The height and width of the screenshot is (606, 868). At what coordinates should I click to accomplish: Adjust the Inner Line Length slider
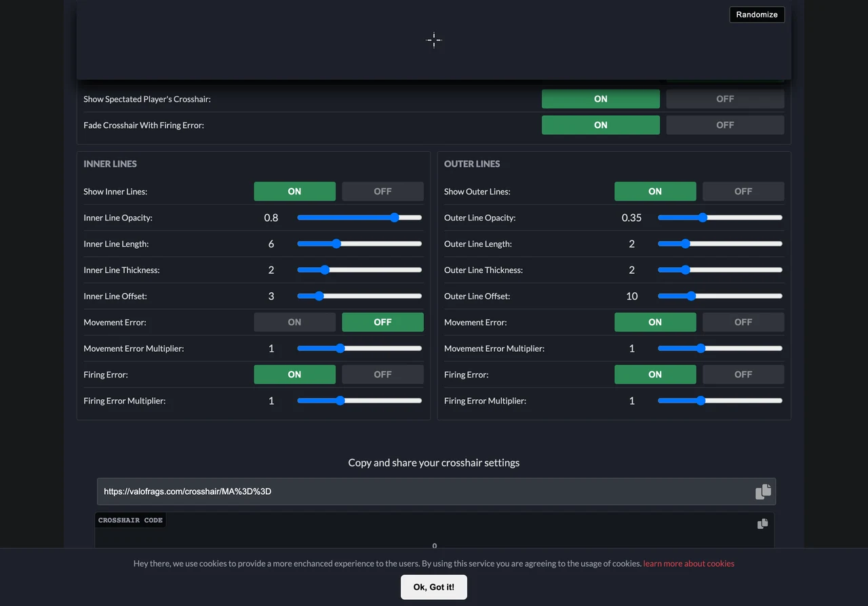[359, 243]
